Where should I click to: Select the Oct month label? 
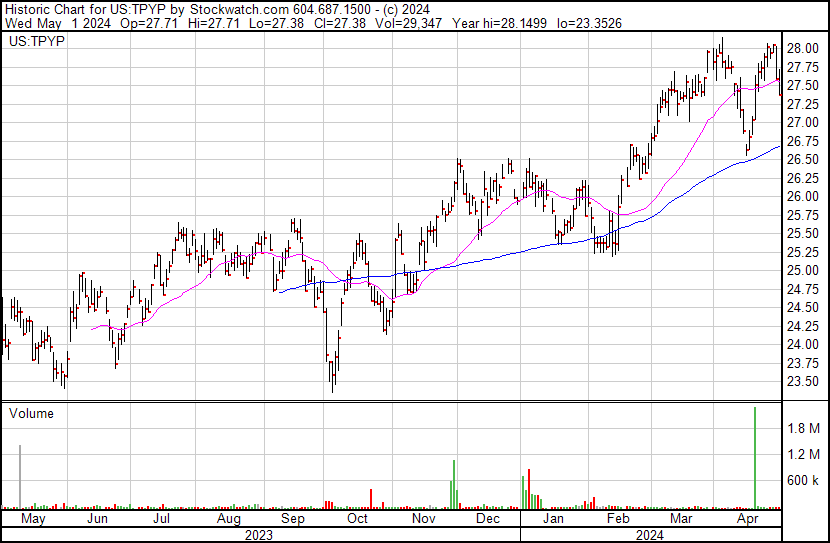pos(357,519)
